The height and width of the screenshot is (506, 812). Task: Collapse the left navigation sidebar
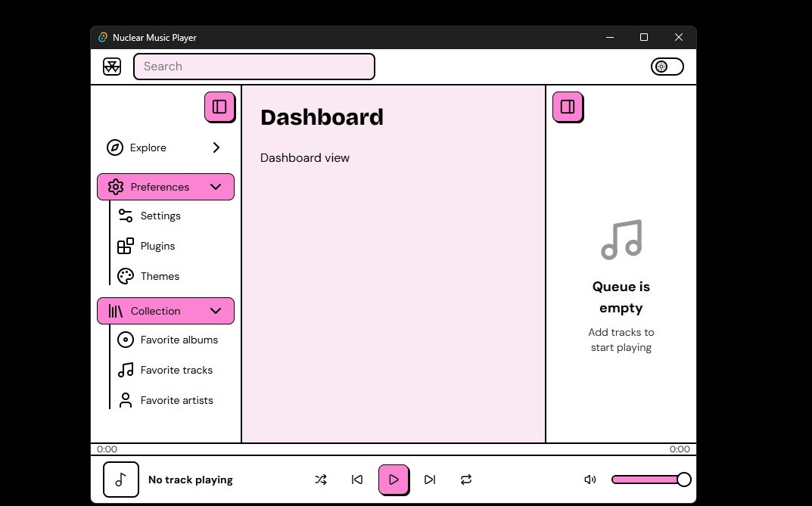[219, 107]
